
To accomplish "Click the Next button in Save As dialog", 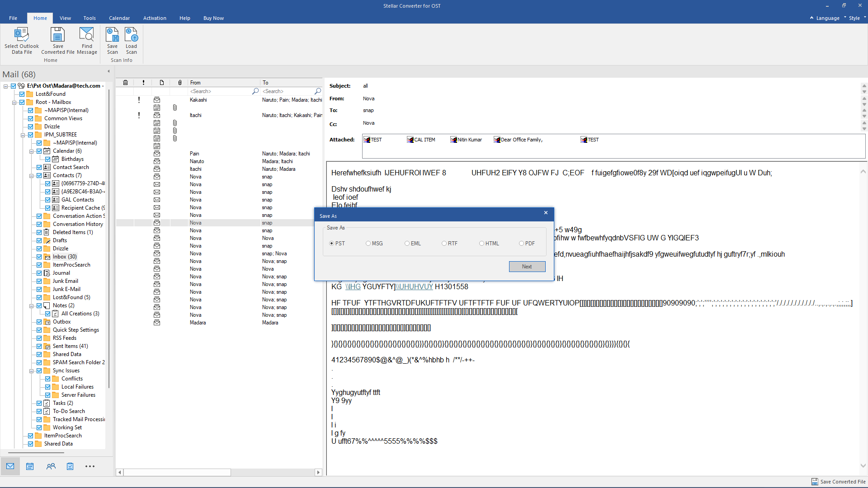I will pos(527,266).
